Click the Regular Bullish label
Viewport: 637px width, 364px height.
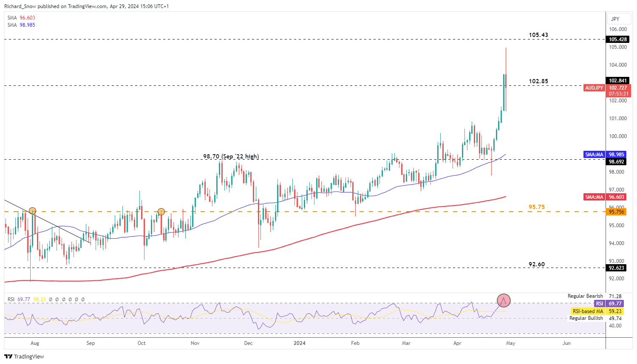point(586,318)
